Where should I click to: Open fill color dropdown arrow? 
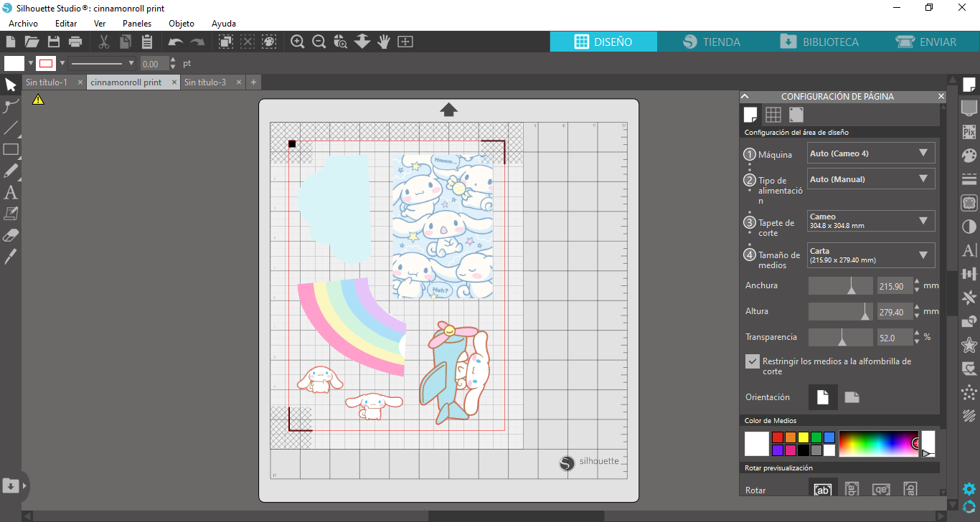point(31,63)
